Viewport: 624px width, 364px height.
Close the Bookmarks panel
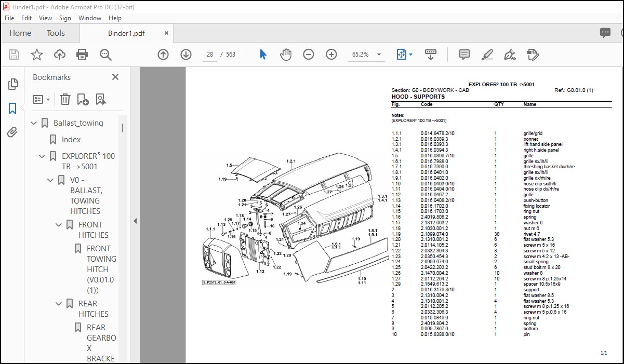point(115,77)
